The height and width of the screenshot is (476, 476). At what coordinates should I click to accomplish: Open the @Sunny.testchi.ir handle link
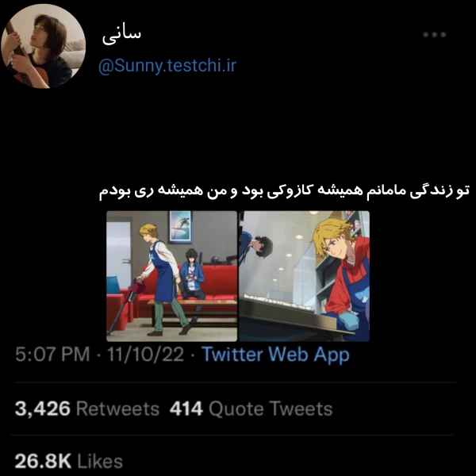pos(167,66)
